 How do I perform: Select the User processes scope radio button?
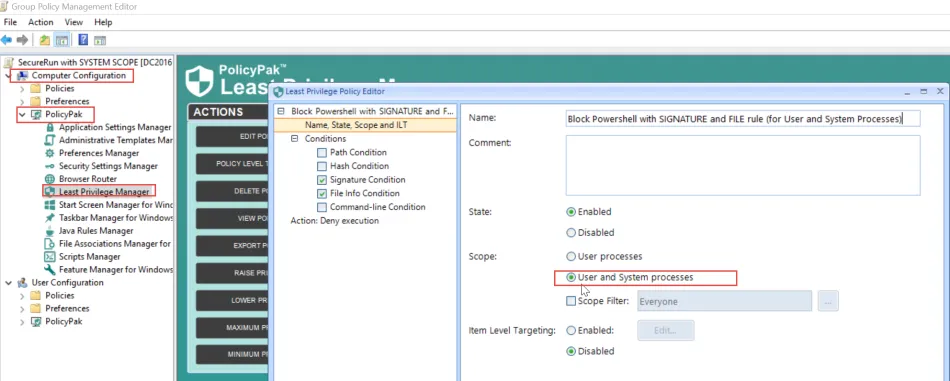click(571, 257)
